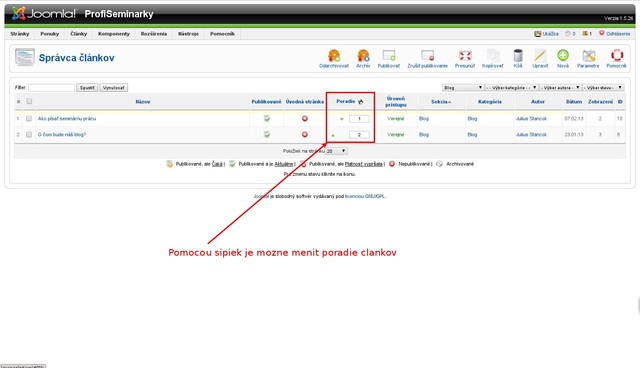Sort by the Dátum column header
The height and width of the screenshot is (368, 640).
tap(574, 102)
